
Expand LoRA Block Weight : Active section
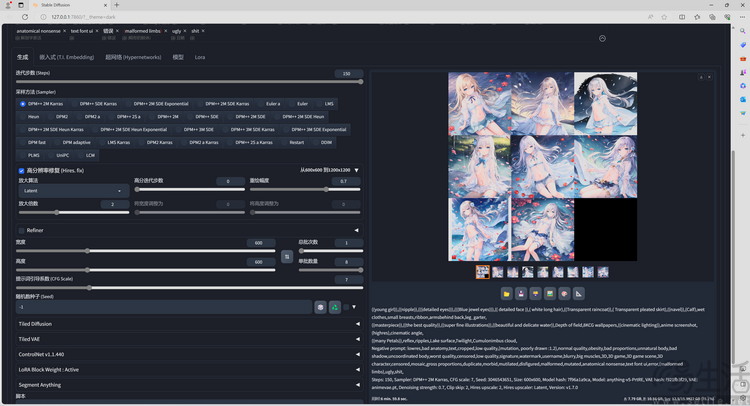[x=358, y=370]
